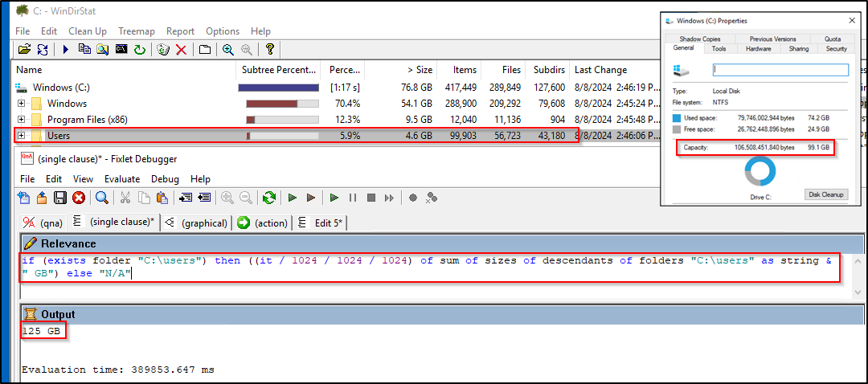Click the Delete to Recycle Bin icon
This screenshot has height=384, width=868.
click(x=163, y=49)
